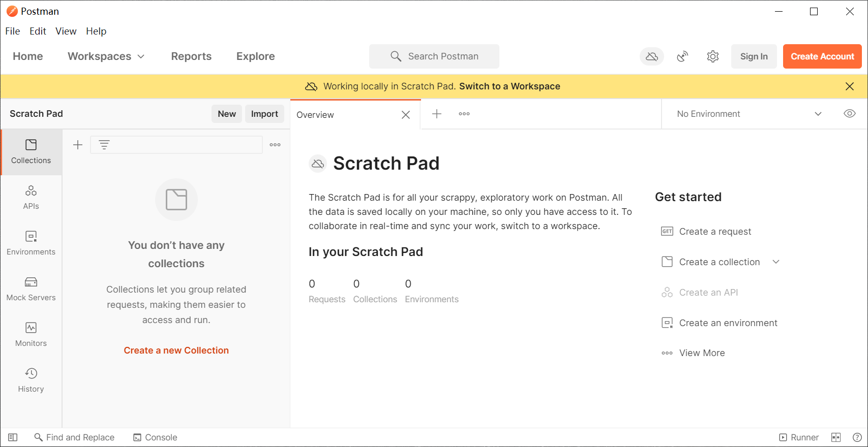Toggle the environment quick look eye icon
The width and height of the screenshot is (868, 447).
coord(849,114)
